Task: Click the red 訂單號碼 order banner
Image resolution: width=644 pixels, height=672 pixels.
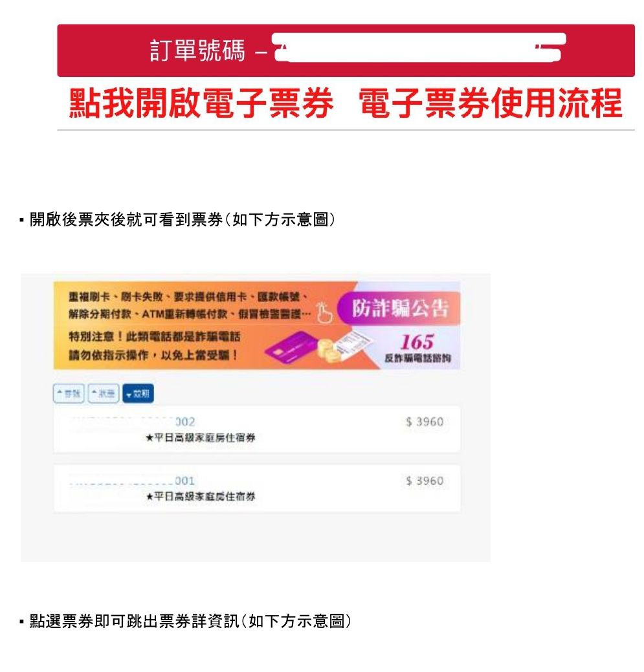Action: [346, 50]
